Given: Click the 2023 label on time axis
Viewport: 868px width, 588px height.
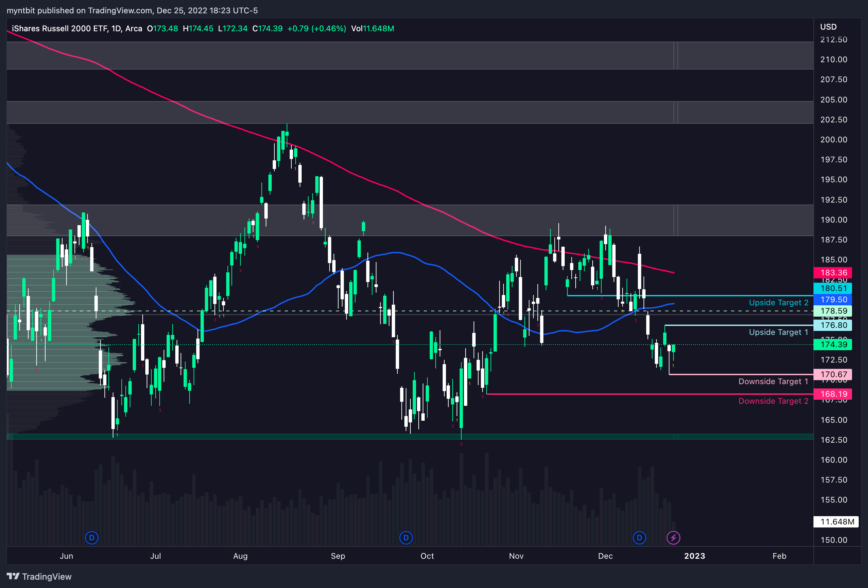Looking at the screenshot, I should click(694, 556).
